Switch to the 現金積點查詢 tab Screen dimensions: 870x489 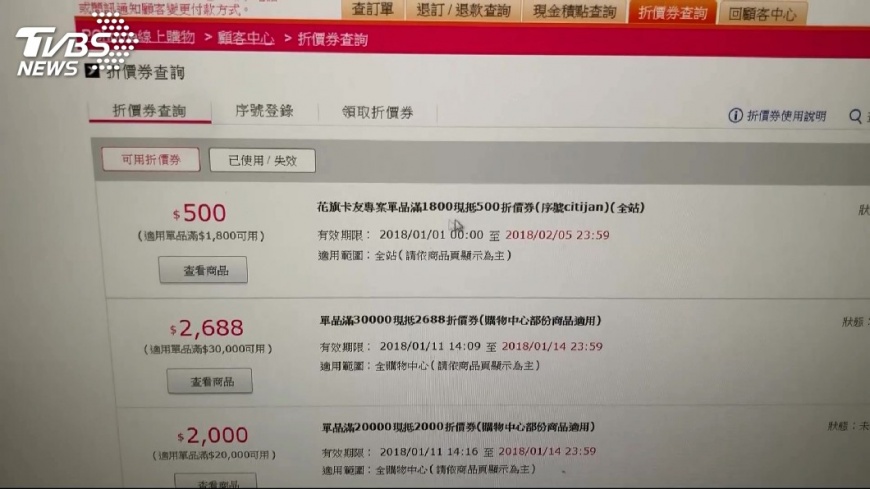574,11
